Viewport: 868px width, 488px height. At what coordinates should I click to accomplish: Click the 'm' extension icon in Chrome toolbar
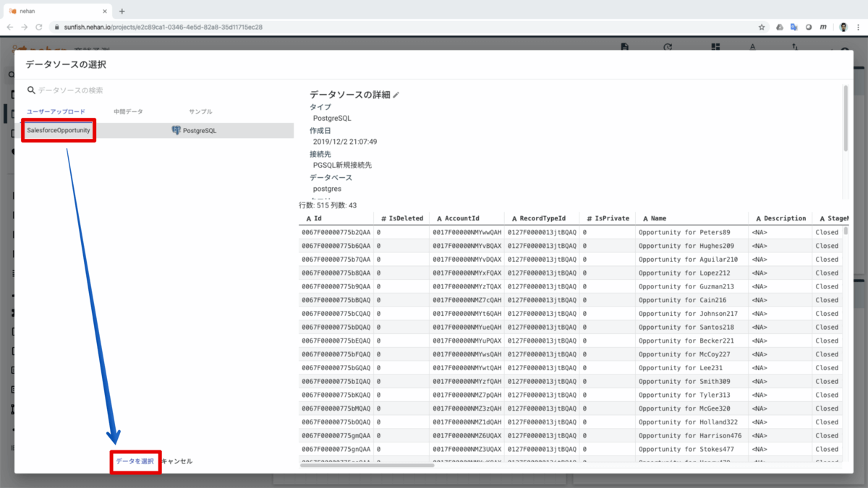click(823, 27)
